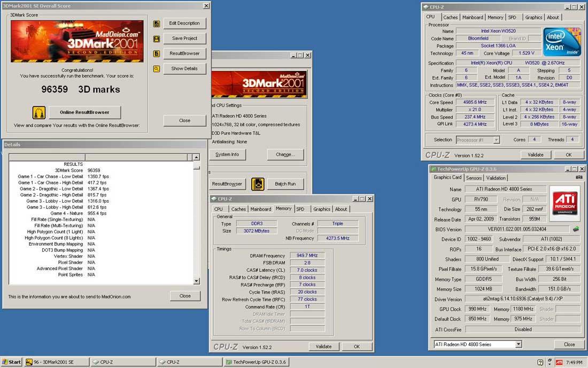The image size is (588, 368).
Task: Click the Intel Xeon inside logo
Action: pos(562,42)
